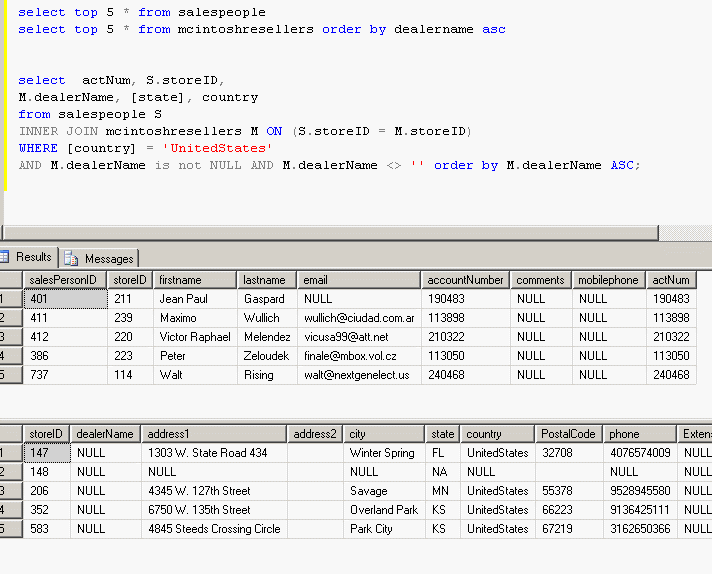Click address cell 6750 W. 135th Street

(x=214, y=510)
